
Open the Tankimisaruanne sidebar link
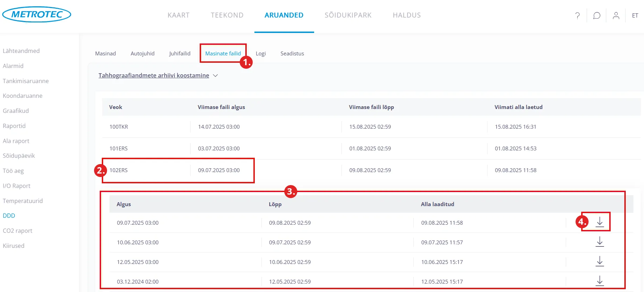pos(26,81)
